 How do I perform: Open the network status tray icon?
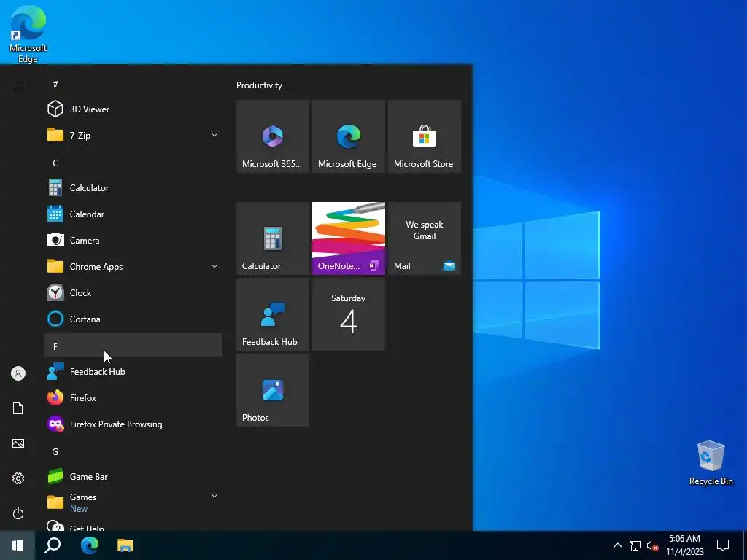coord(635,545)
